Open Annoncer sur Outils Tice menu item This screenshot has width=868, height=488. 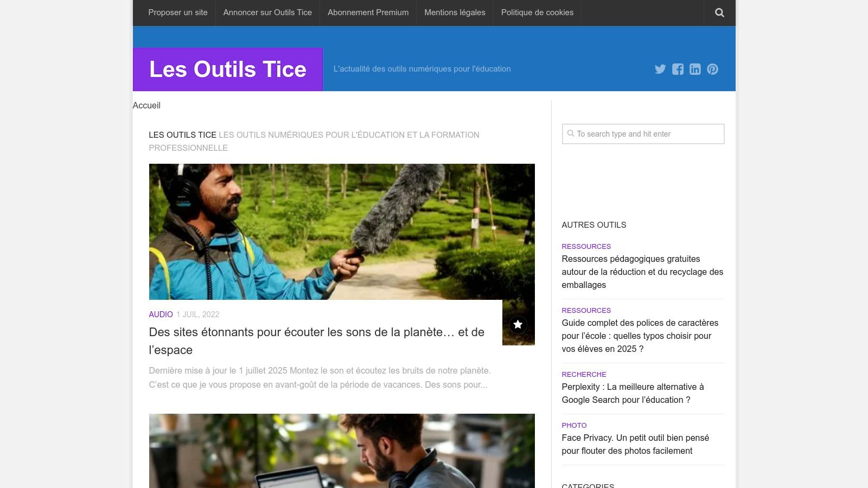(x=267, y=12)
